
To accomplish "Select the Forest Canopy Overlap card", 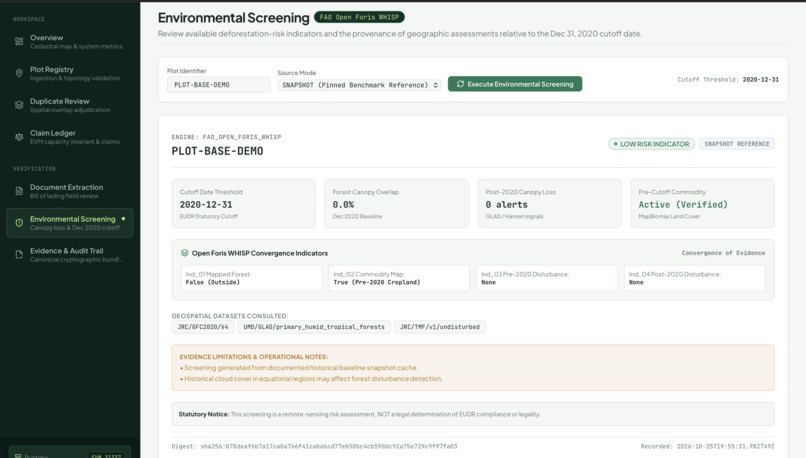I will (x=396, y=204).
